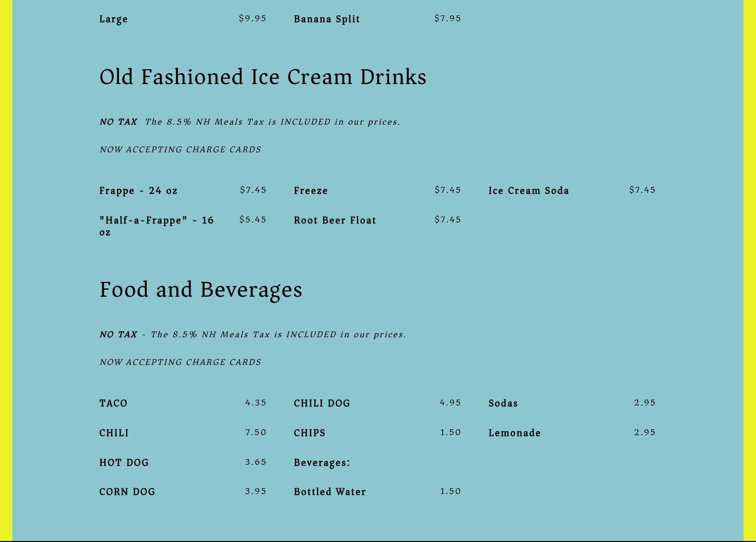Select the Frappe - 24 oz item
Screen dimensions: 756x542
tap(138, 191)
